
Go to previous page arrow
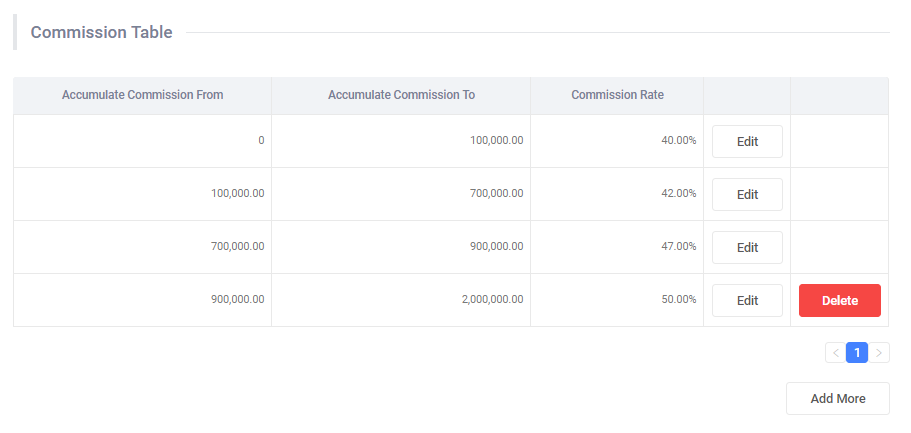[x=835, y=353]
